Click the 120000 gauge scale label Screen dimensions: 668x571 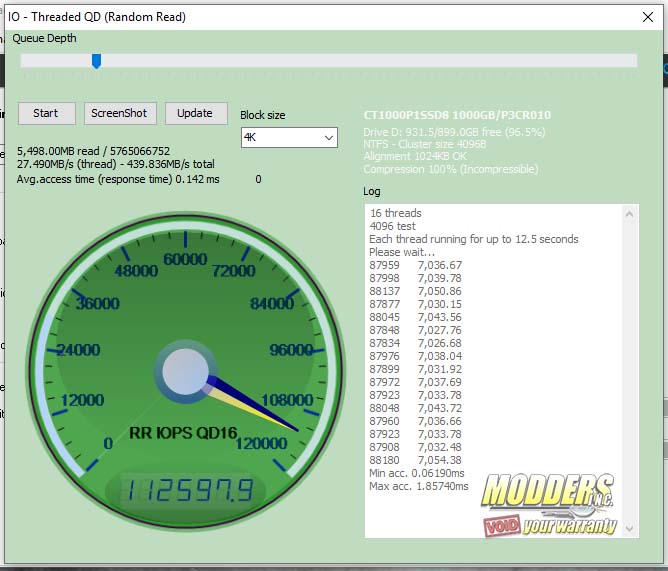[262, 444]
